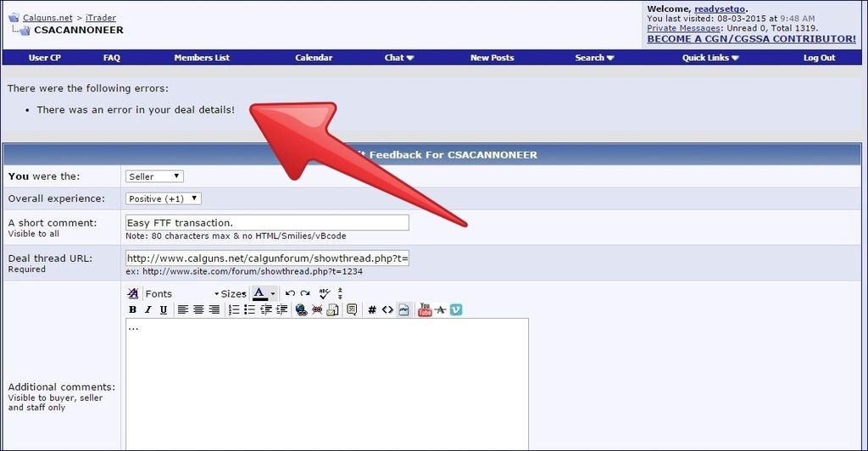Image resolution: width=868 pixels, height=451 pixels.
Task: Open the Members List page
Action: [202, 58]
